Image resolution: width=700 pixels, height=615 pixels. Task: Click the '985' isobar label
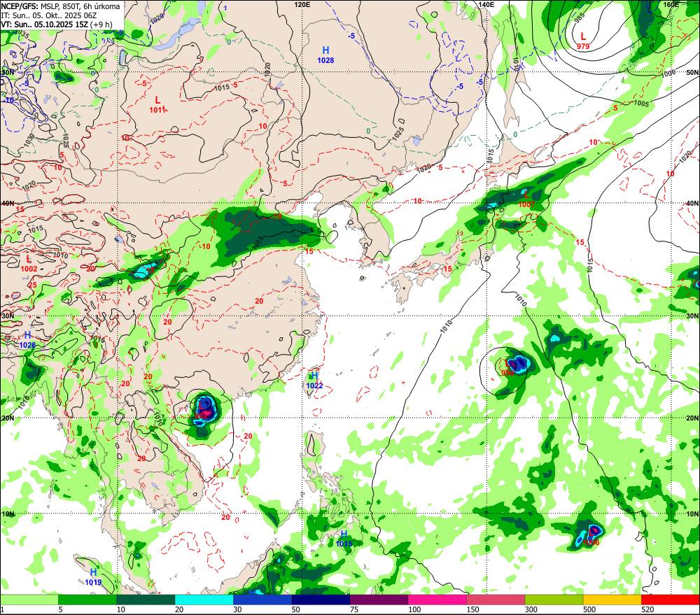tap(579, 18)
